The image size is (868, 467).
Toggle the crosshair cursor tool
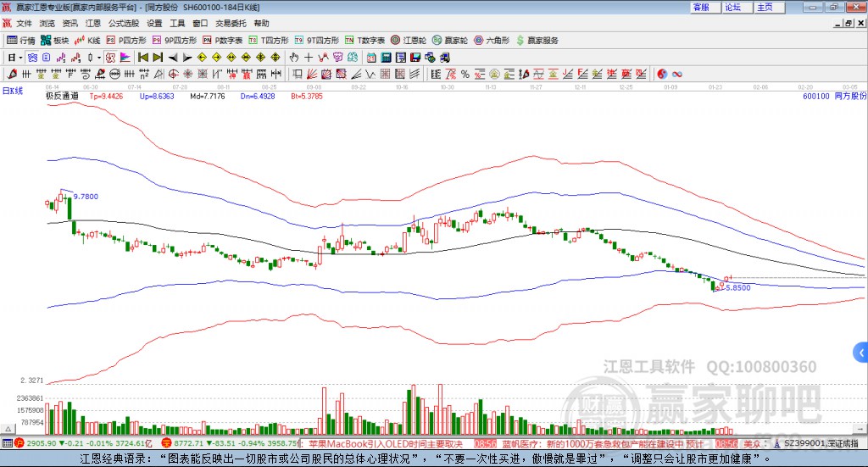click(309, 58)
